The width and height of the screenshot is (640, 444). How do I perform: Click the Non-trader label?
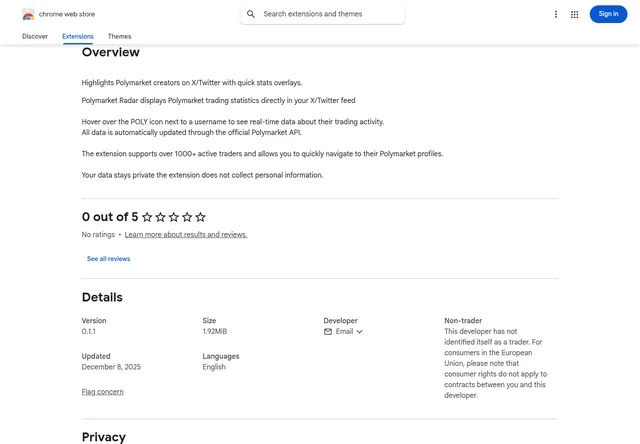pyautogui.click(x=463, y=321)
